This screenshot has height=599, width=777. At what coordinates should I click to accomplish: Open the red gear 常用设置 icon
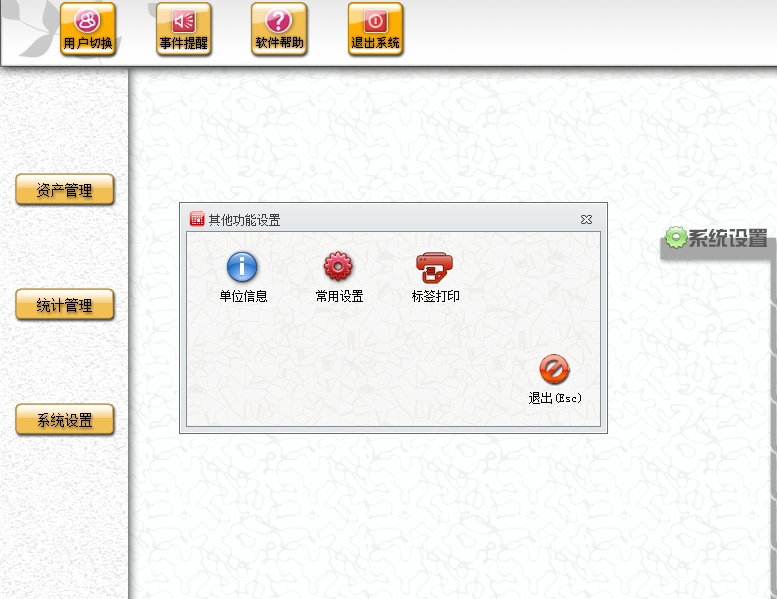click(x=338, y=267)
